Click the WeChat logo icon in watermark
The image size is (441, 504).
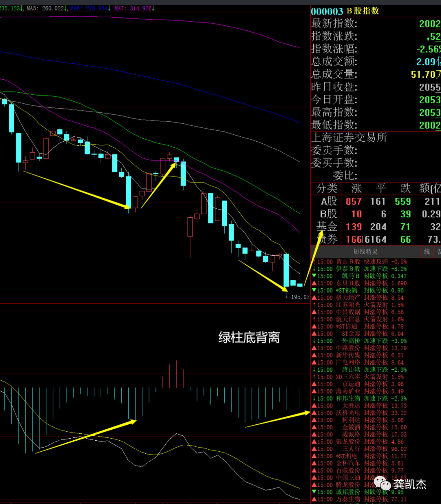[x=383, y=484]
